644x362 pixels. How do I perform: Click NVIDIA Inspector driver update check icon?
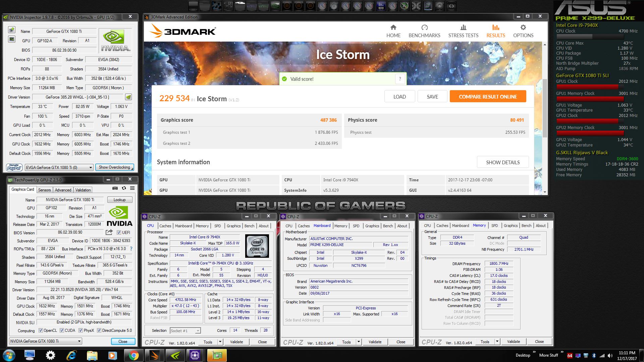pos(128,97)
